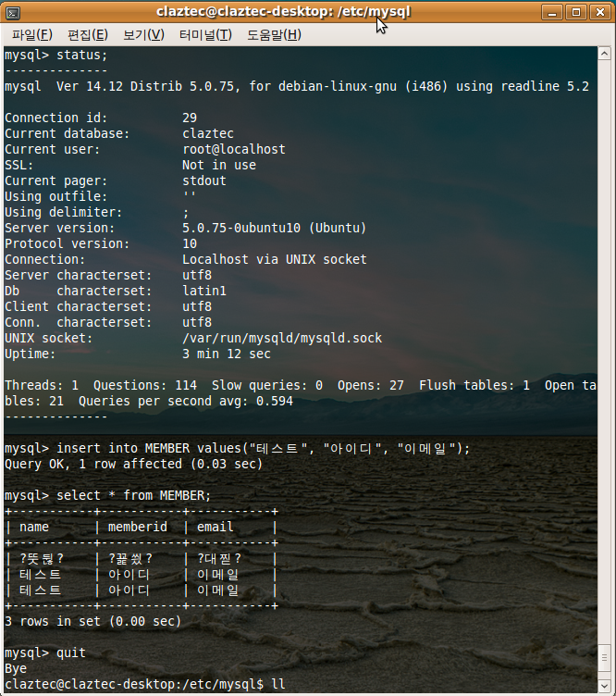Click the '3 min 12 sec' uptime value
Viewport: 616px width, 696px height.
pos(227,354)
